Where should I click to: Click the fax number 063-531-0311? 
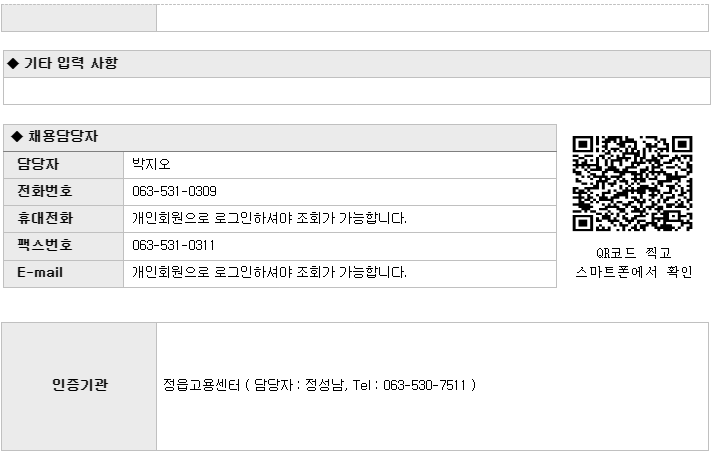tap(174, 246)
